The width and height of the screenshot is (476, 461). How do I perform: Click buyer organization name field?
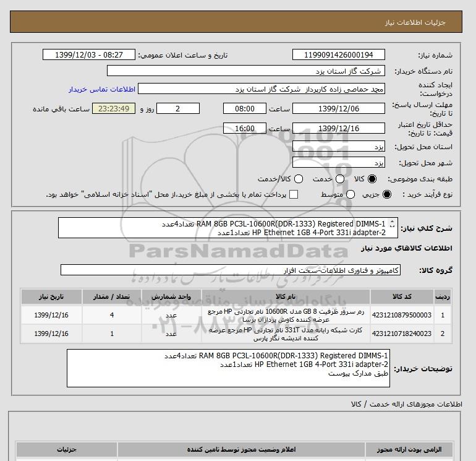click(x=246, y=71)
